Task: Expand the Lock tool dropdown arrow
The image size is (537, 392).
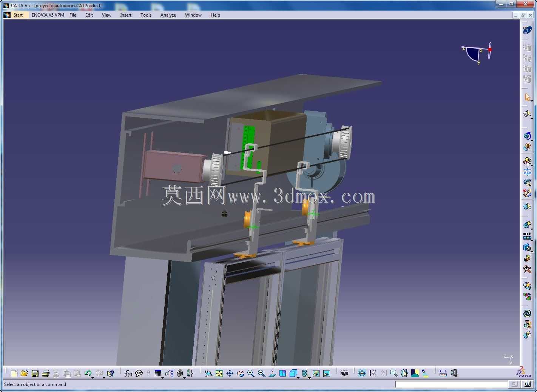Action: click(x=185, y=377)
